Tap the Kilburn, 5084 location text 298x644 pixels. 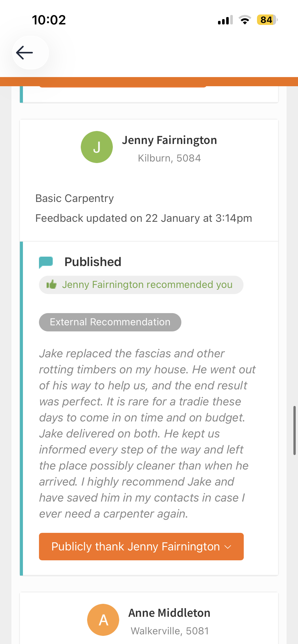(169, 158)
